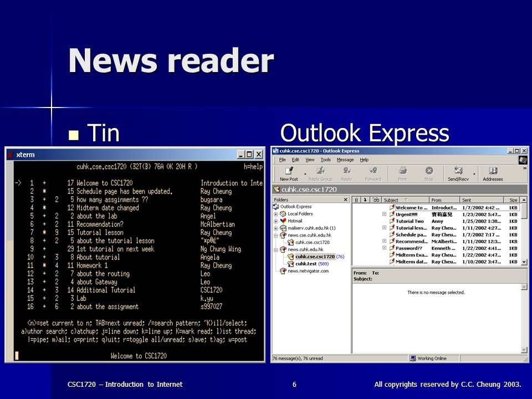Click the Reply toolbar icon
532x399 pixels.
click(x=346, y=171)
